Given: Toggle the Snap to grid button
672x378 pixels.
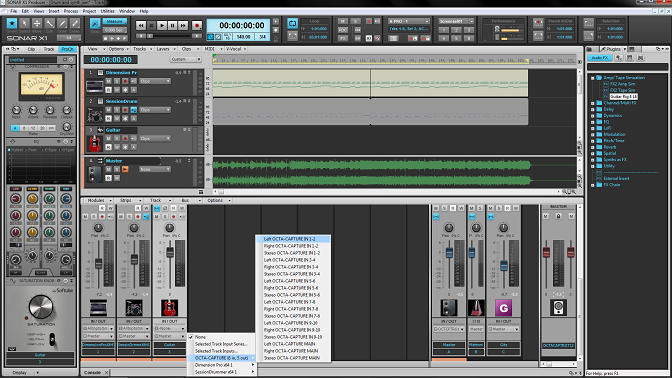Looking at the screenshot, I should coord(95,24).
